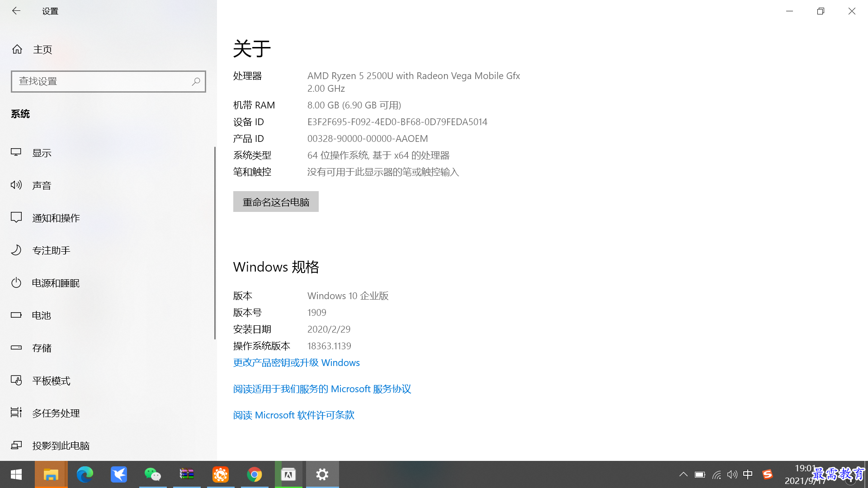Switch the 中 input language indicator

click(748, 474)
